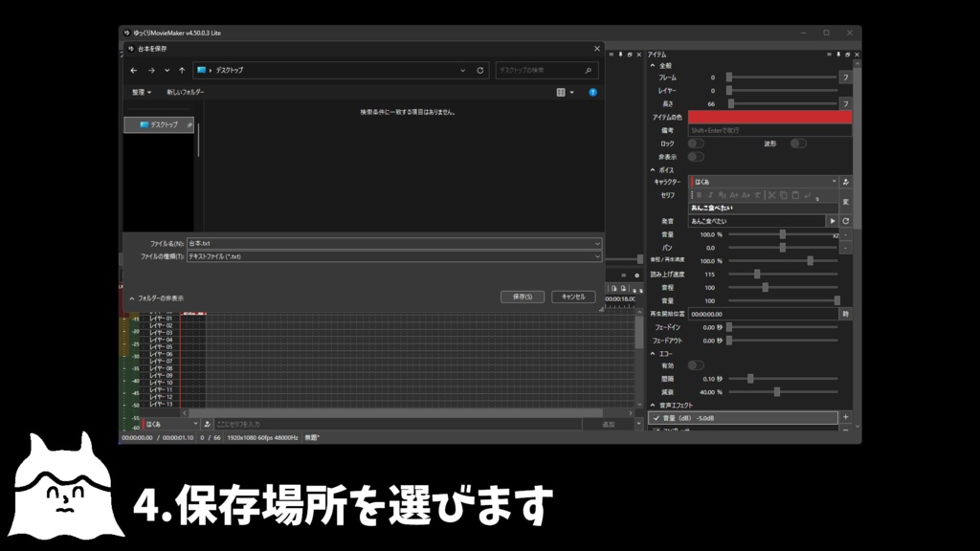Click the cut scissors icon
980x551 pixels.
[x=772, y=195]
